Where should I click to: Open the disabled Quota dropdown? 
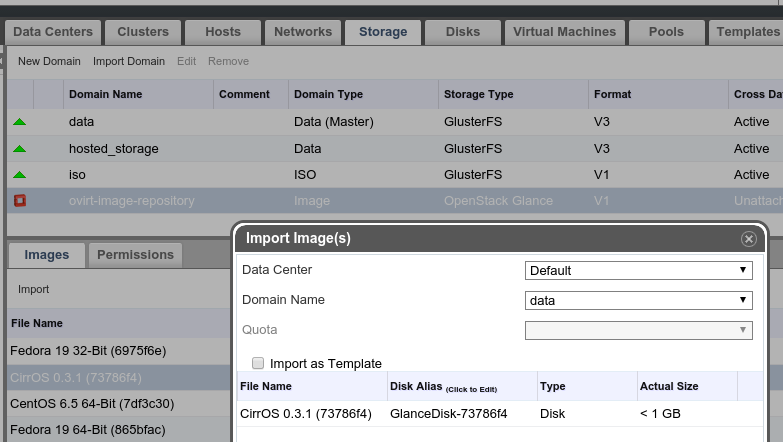click(639, 330)
